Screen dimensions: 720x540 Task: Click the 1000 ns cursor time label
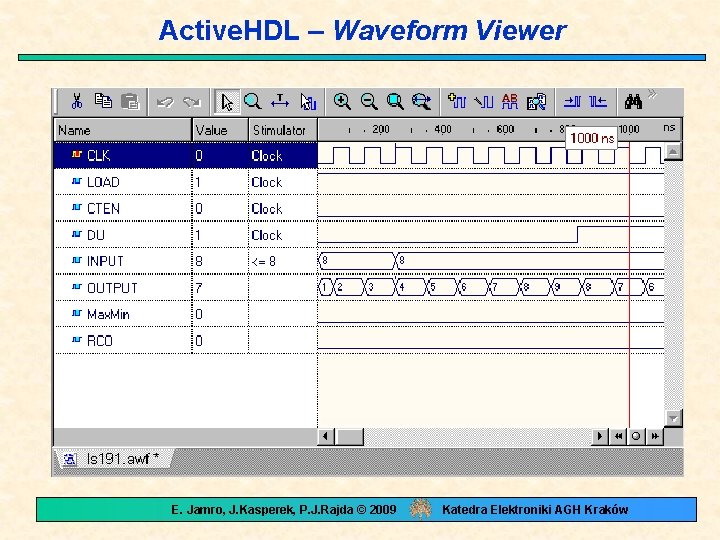pyautogui.click(x=591, y=138)
